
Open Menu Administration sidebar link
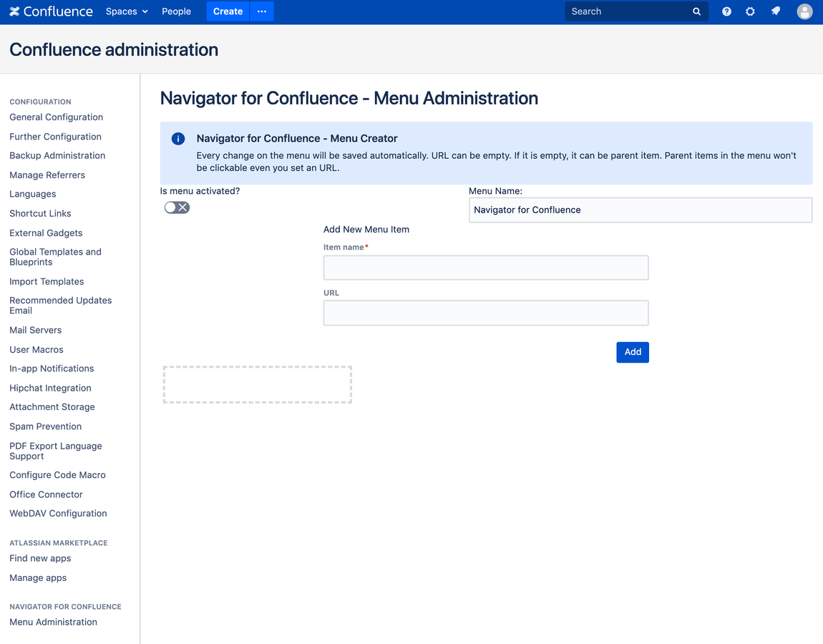[53, 622]
